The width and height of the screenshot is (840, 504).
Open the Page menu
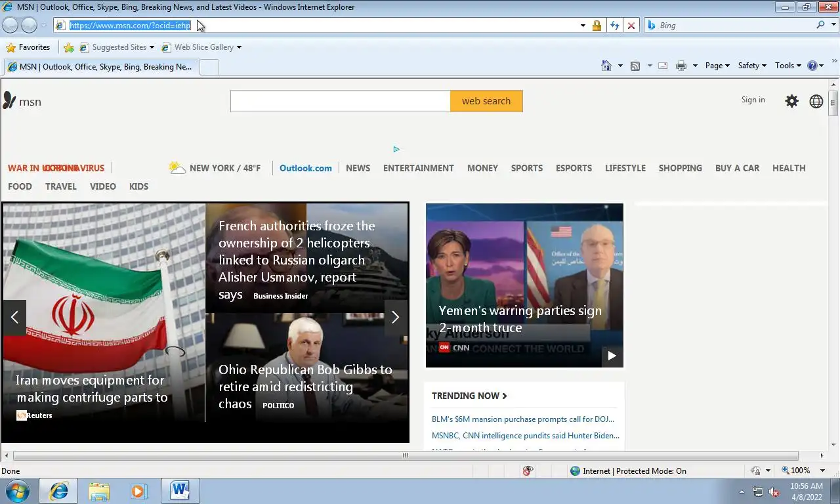click(x=717, y=66)
